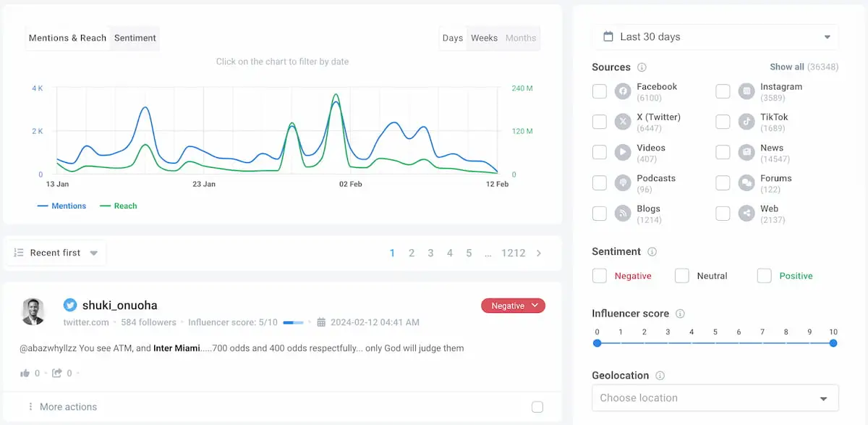Viewport: 868px width, 425px height.
Task: Switch to the Sentiment tab
Action: (135, 38)
